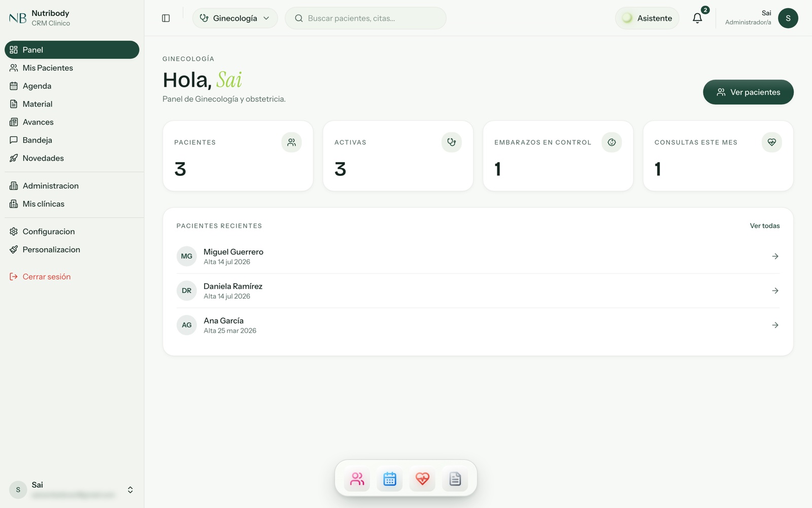Open Miguel Guerrero patient row

coord(478,257)
